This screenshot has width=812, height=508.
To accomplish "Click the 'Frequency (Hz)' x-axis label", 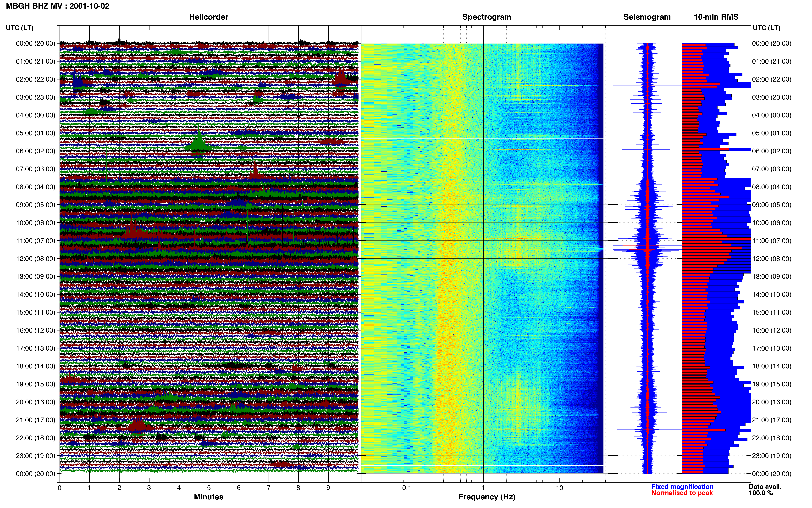I will pyautogui.click(x=487, y=497).
